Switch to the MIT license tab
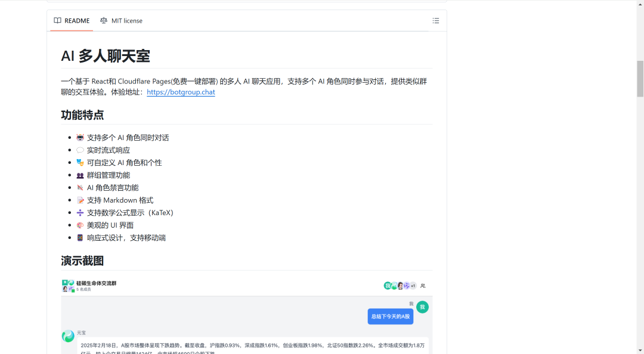The image size is (644, 354). pos(121,20)
